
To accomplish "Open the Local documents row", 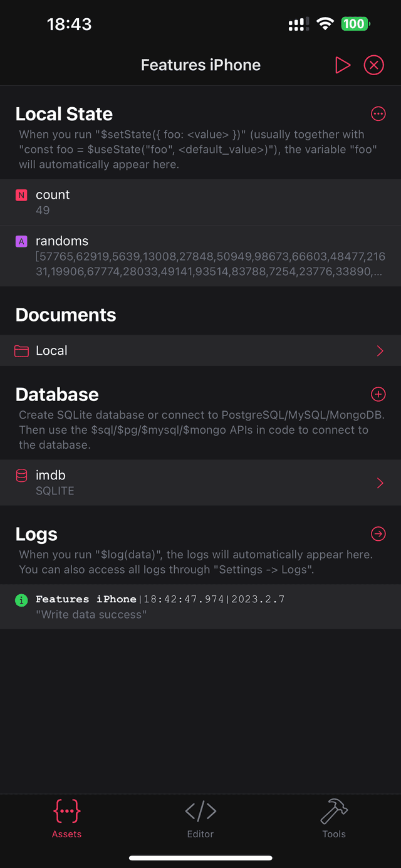I will (200, 351).
